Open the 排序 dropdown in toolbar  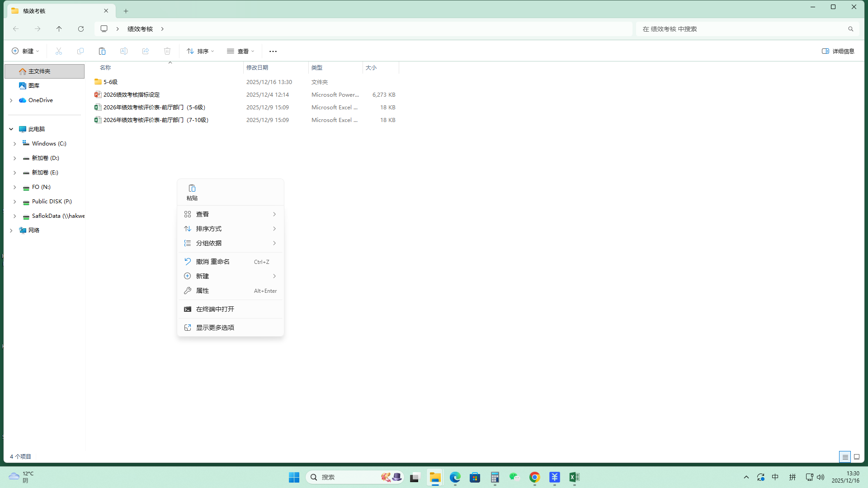(x=200, y=51)
